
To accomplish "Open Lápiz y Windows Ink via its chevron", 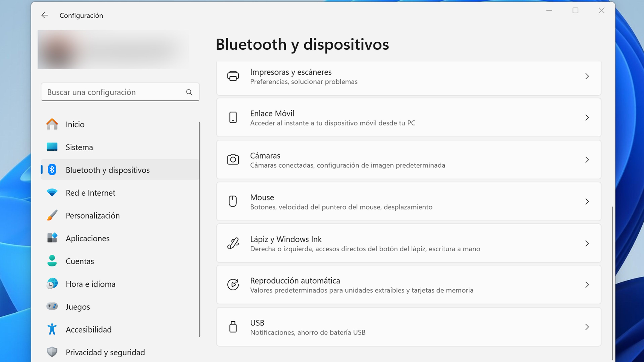I will [x=587, y=243].
